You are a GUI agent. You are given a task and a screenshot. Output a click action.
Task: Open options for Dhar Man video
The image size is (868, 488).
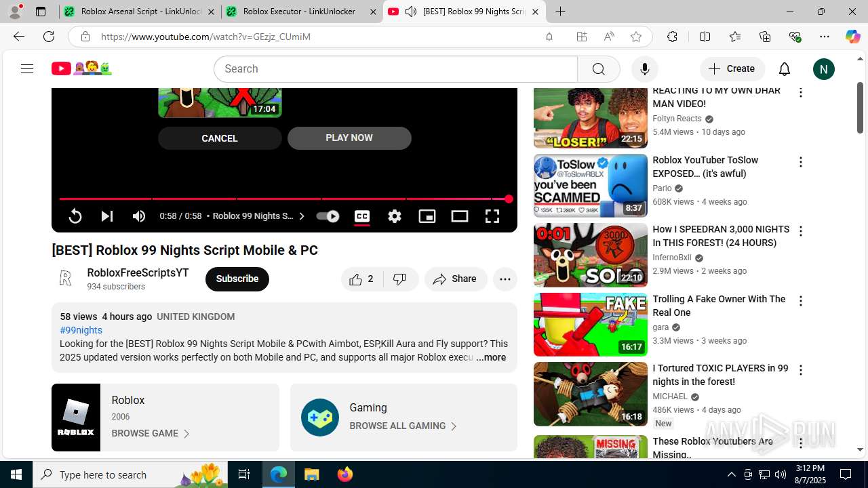801,92
